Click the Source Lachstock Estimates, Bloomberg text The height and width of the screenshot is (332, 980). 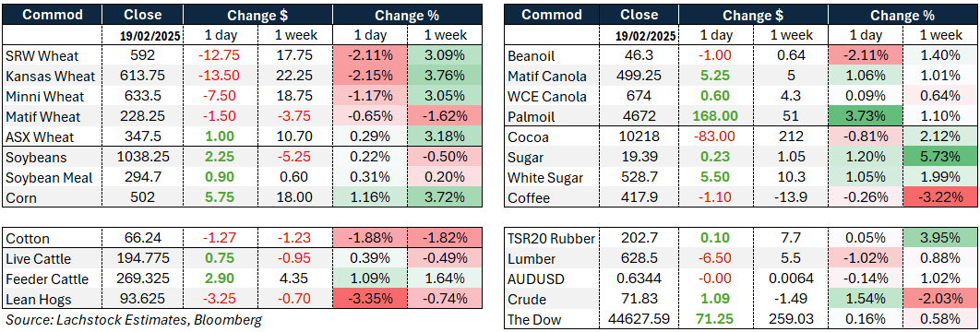click(x=133, y=320)
